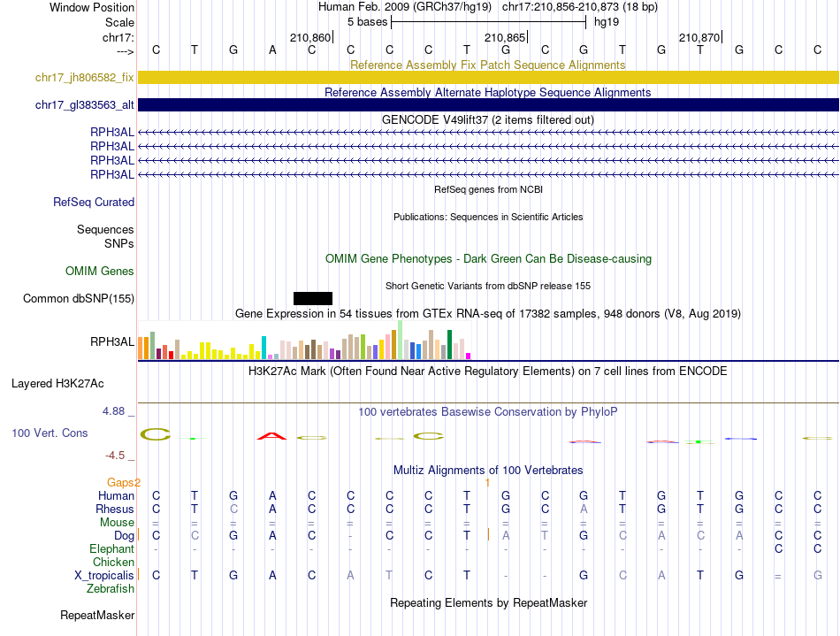The height and width of the screenshot is (636, 840).
Task: Select the first RPH3AL gene label under GENCODE
Action: point(112,132)
